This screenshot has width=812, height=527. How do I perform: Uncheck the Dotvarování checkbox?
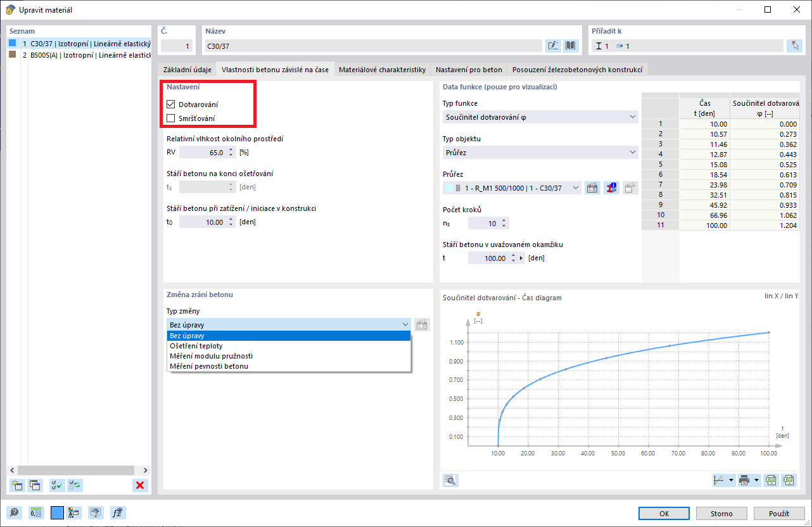[170, 104]
